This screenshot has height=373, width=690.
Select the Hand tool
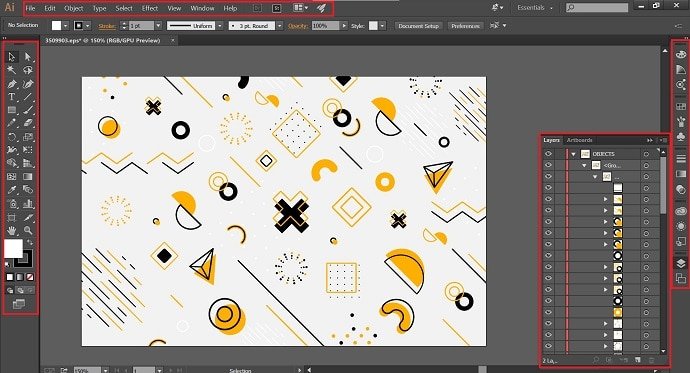(x=11, y=230)
